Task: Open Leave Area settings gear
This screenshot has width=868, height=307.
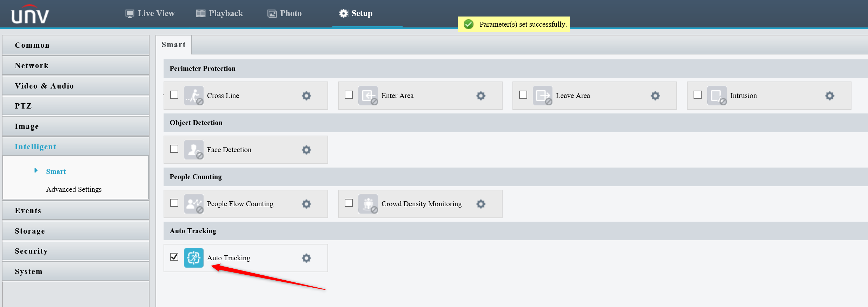Action: click(655, 96)
